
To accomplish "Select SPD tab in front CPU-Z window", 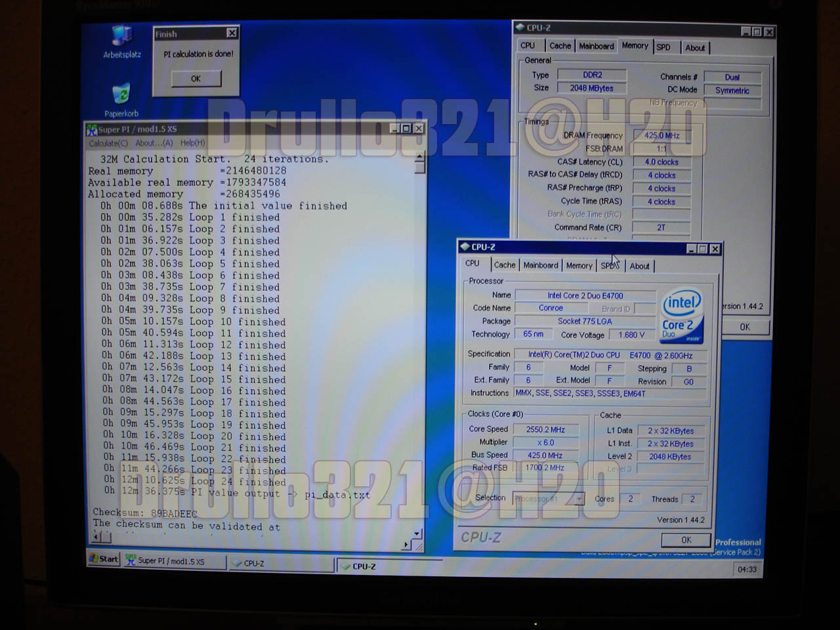I will point(609,266).
